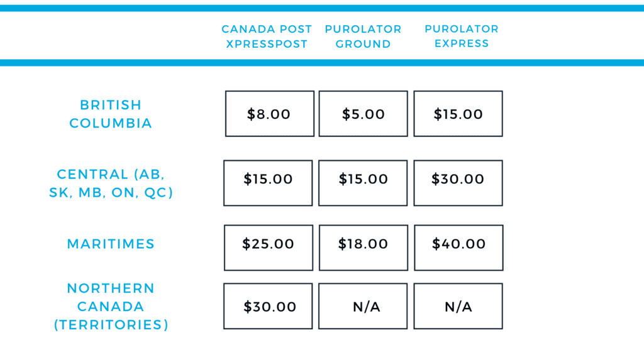
Task: Click the Northern Canada (Territories) label
Action: [111, 307]
